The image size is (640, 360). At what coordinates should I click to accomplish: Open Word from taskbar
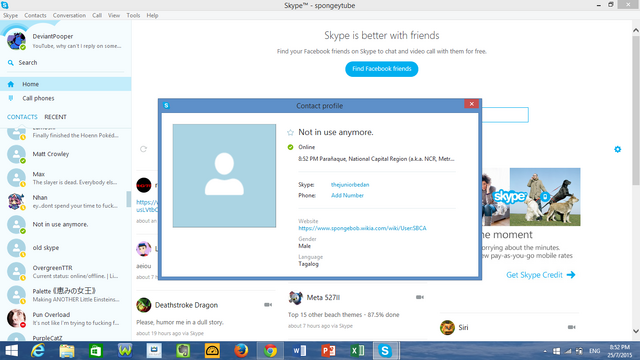point(299,351)
